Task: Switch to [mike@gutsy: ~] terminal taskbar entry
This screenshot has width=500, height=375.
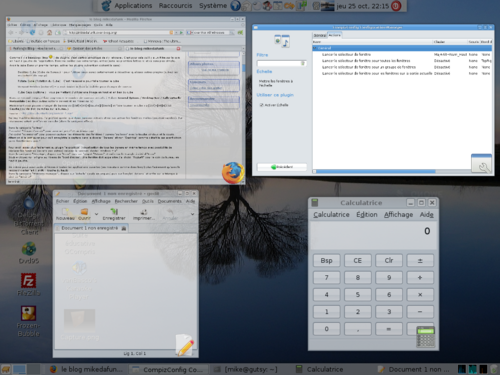Action: pos(252,369)
